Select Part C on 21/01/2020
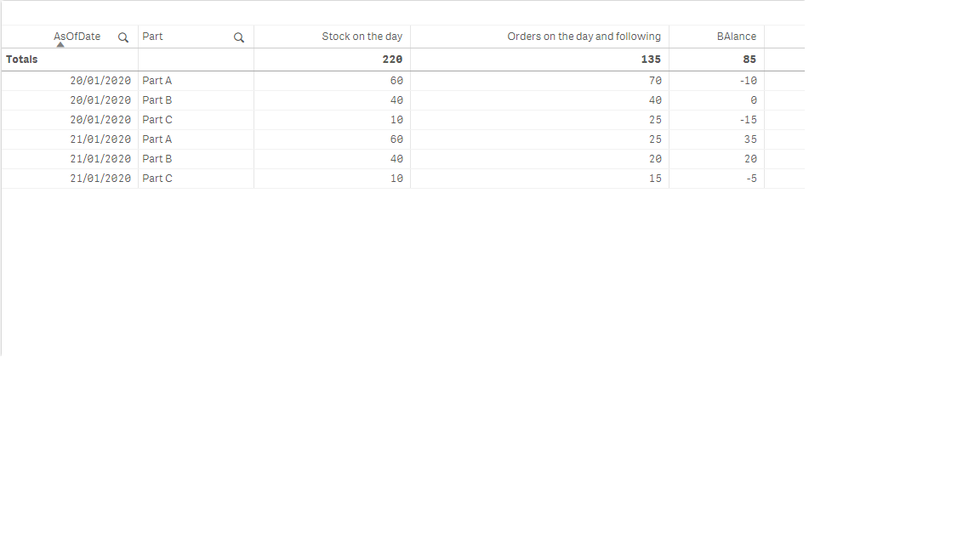The height and width of the screenshot is (551, 980). pos(157,178)
